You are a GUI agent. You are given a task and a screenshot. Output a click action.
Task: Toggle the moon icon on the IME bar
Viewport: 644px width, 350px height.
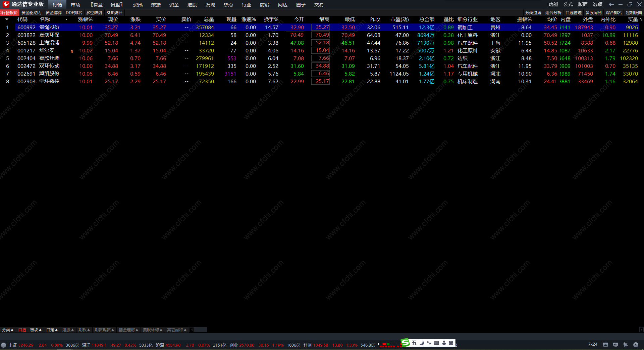pos(422,343)
